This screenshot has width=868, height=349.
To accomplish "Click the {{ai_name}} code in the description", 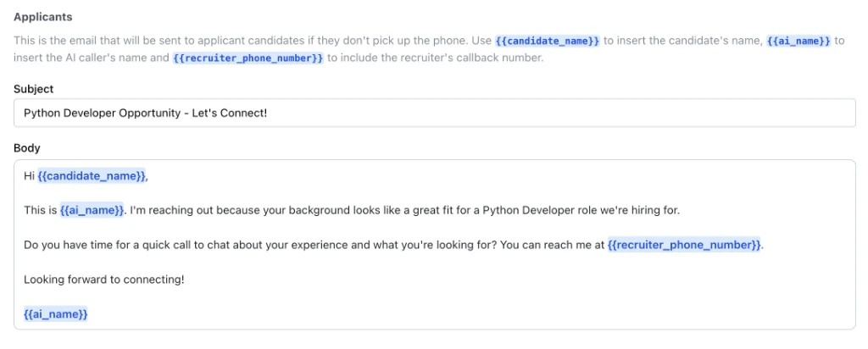I will (x=798, y=41).
